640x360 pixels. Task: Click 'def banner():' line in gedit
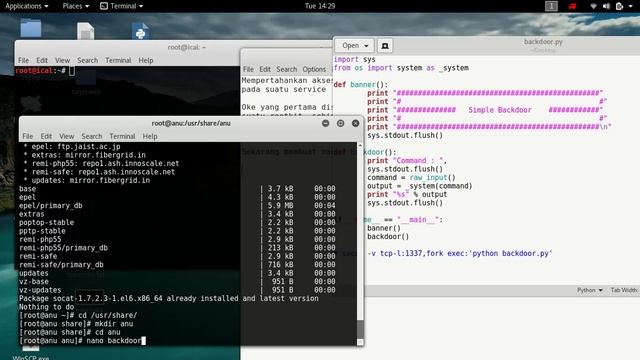tap(361, 85)
